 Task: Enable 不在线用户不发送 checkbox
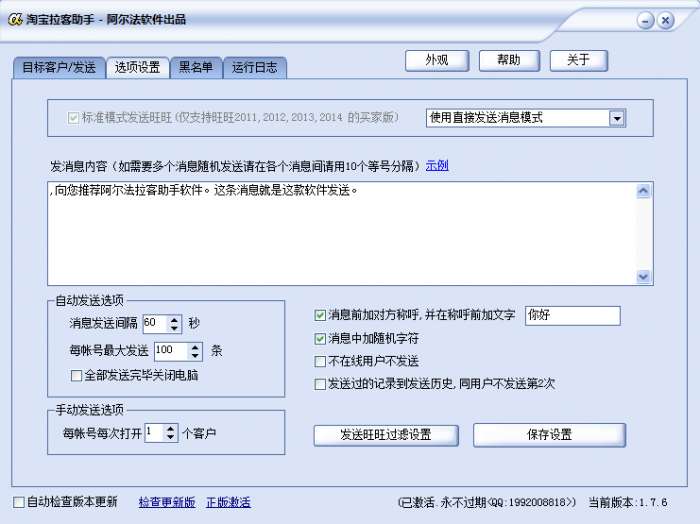[x=320, y=361]
